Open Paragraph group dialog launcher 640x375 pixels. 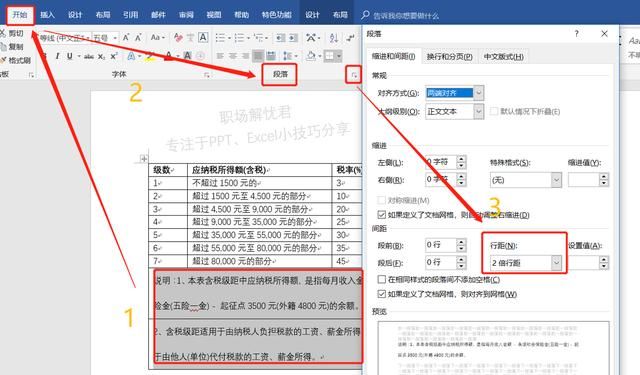pyautogui.click(x=354, y=75)
